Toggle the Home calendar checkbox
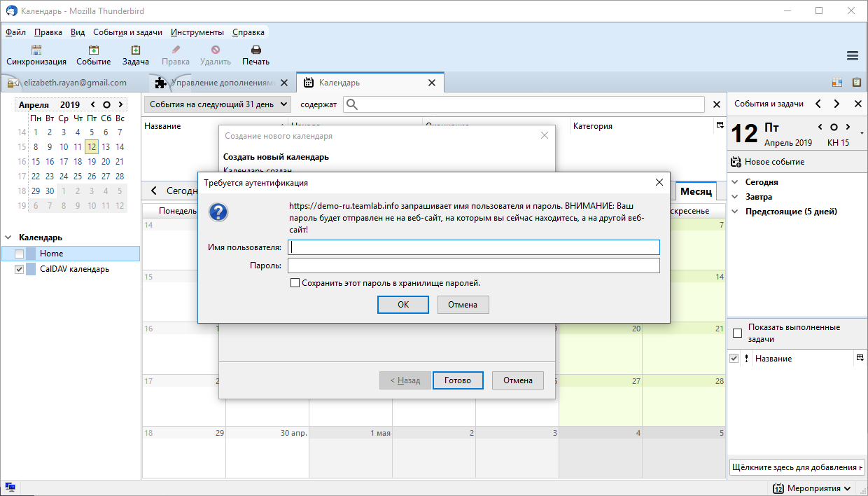The height and width of the screenshot is (496, 868). pyautogui.click(x=19, y=254)
